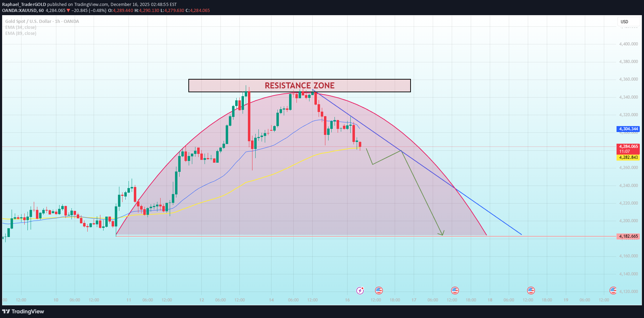Click the purple lightning event icon on the timeline
This screenshot has width=644, height=318.
point(360,291)
